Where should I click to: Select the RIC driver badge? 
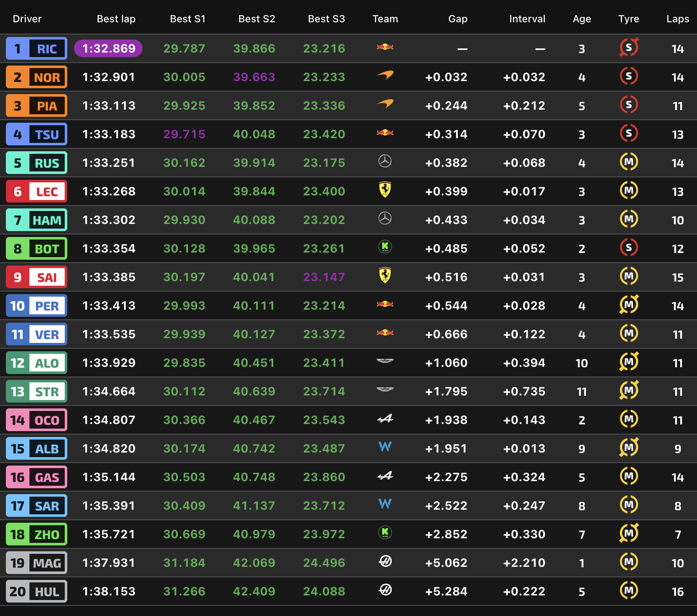(x=37, y=49)
